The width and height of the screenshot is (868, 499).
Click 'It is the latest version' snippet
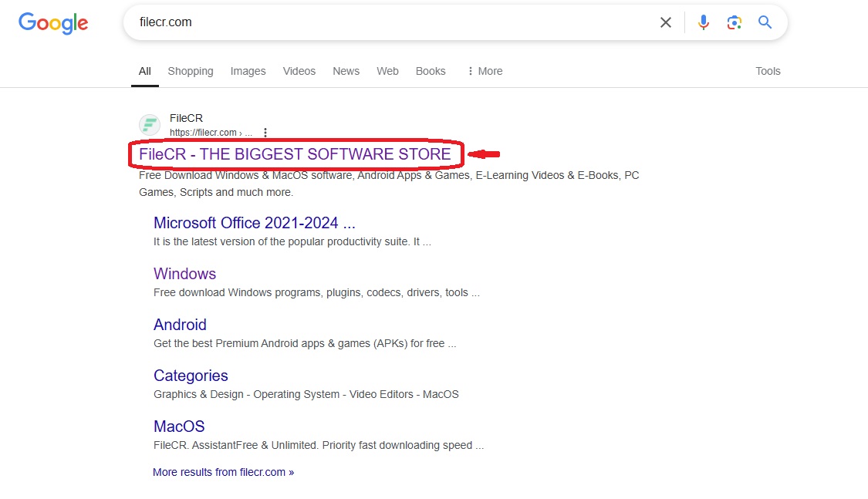[292, 241]
